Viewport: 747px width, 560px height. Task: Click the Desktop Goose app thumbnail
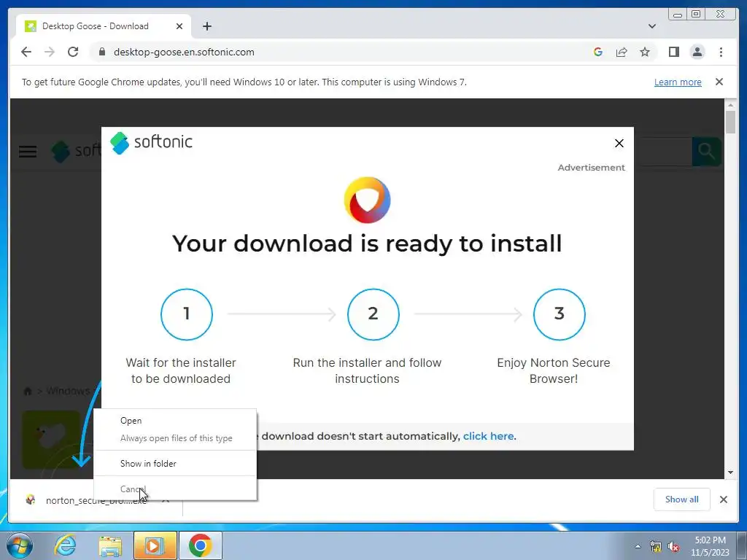tap(51, 439)
